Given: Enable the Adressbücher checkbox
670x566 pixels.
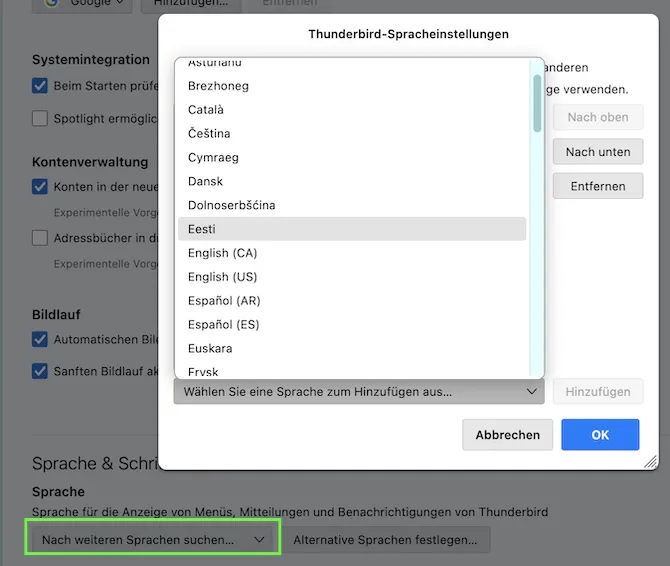Looking at the screenshot, I should pos(40,238).
